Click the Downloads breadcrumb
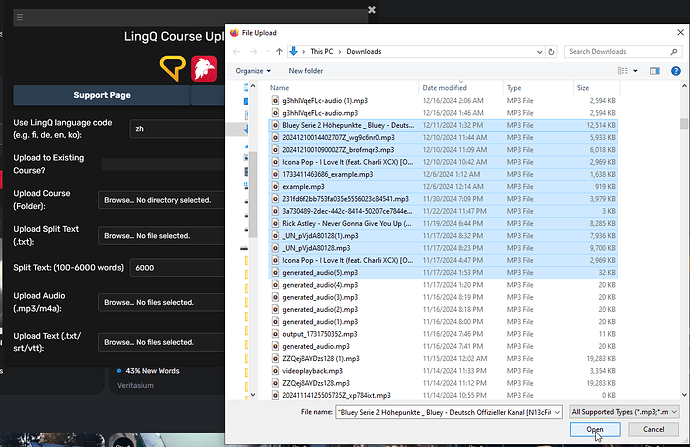This screenshot has width=690, height=447. coord(364,51)
